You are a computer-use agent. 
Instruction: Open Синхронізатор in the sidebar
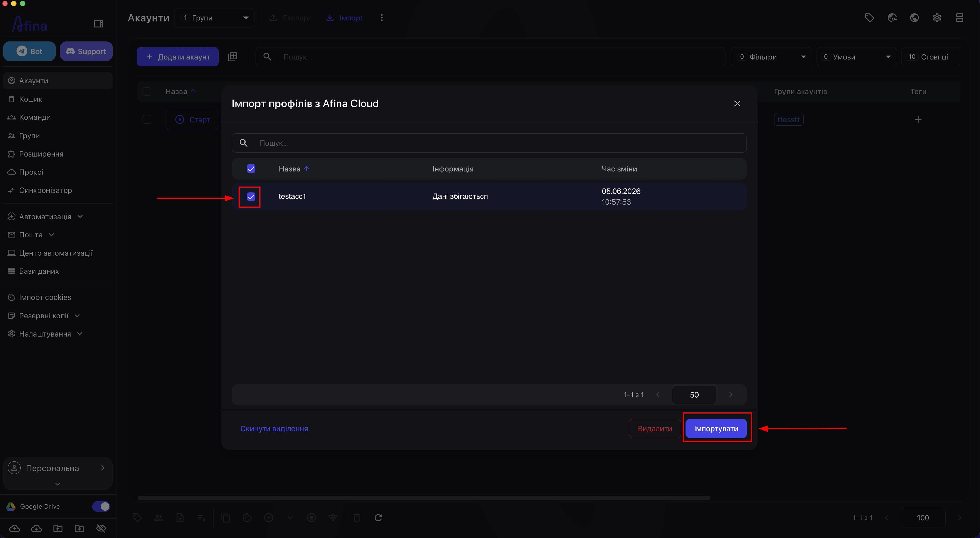click(x=57, y=190)
